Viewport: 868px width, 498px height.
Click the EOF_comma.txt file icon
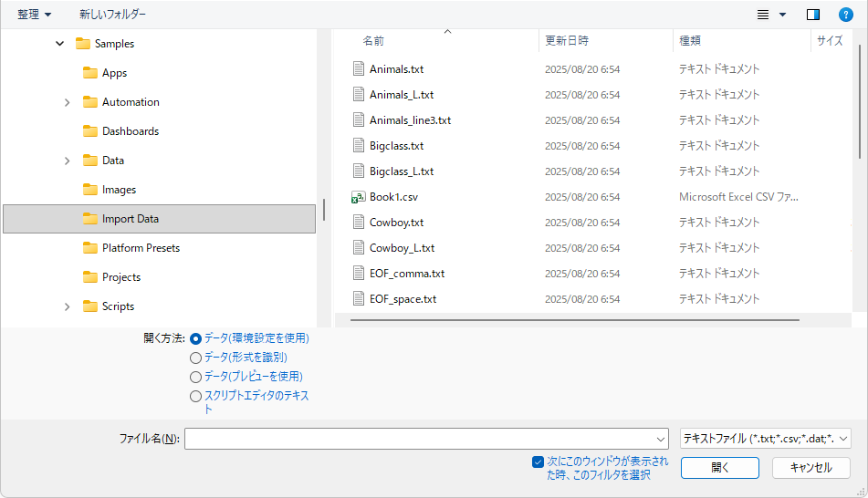tap(359, 273)
